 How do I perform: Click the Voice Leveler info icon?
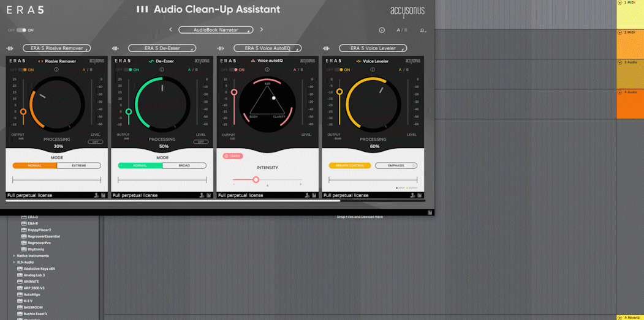pyautogui.click(x=373, y=70)
